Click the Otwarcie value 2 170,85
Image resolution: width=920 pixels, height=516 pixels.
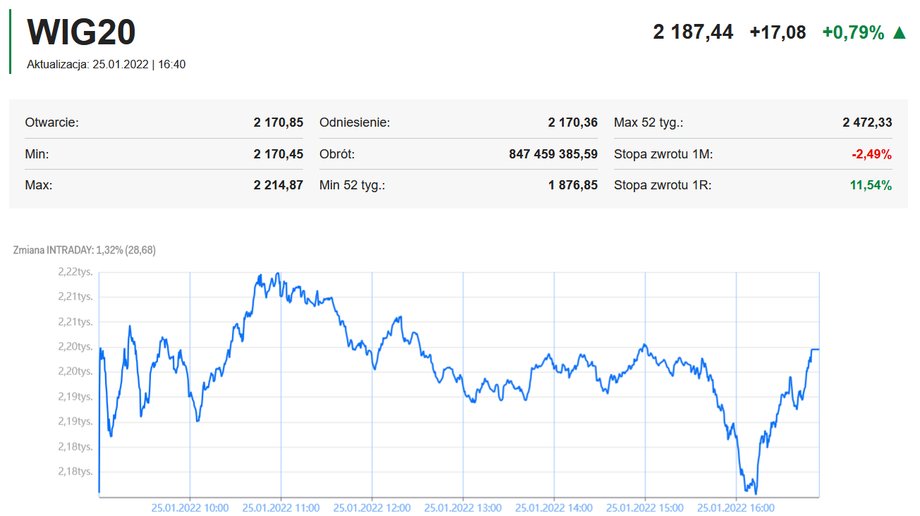pyautogui.click(x=278, y=123)
